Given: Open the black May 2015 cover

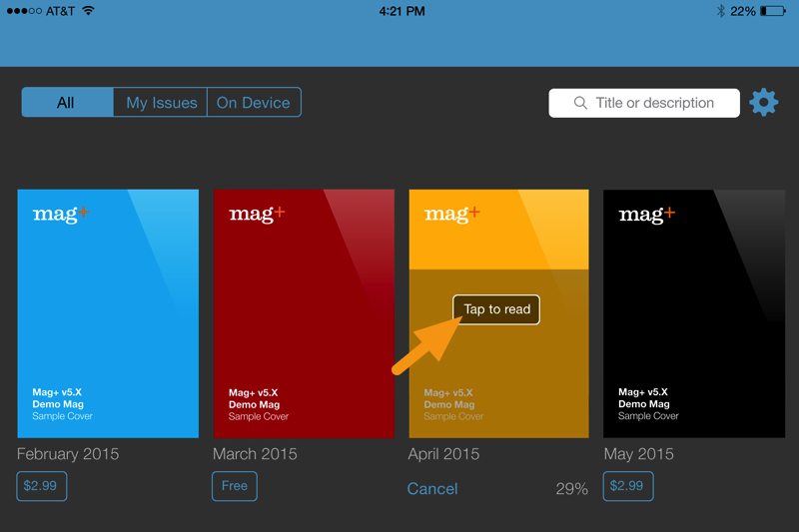Looking at the screenshot, I should pyautogui.click(x=694, y=313).
